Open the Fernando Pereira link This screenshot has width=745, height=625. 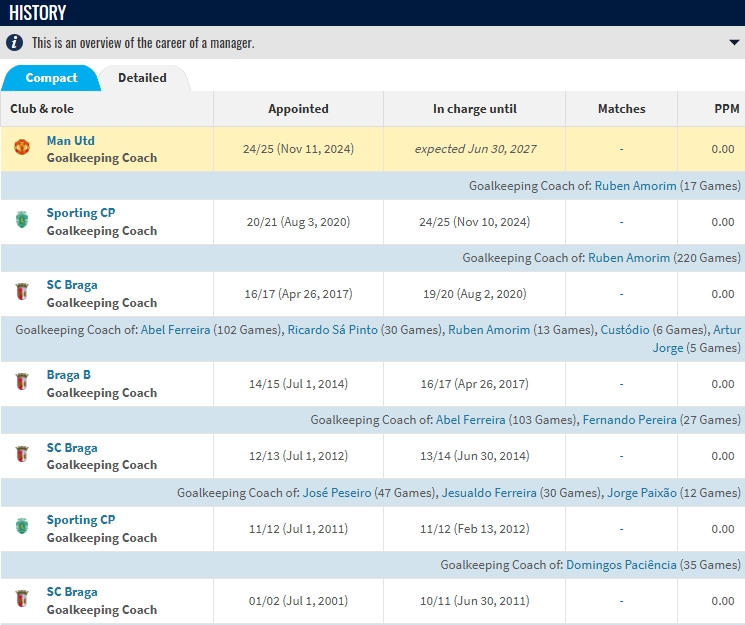pos(630,420)
